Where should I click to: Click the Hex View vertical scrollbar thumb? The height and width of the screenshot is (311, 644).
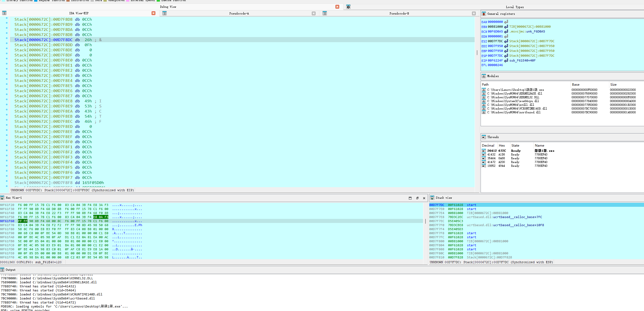(x=425, y=221)
